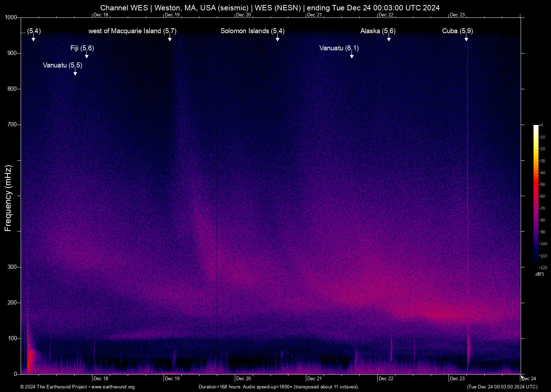The height and width of the screenshot is (392, 551).
Task: Select the Dec 23 label on bottom axis
Action: point(458,378)
